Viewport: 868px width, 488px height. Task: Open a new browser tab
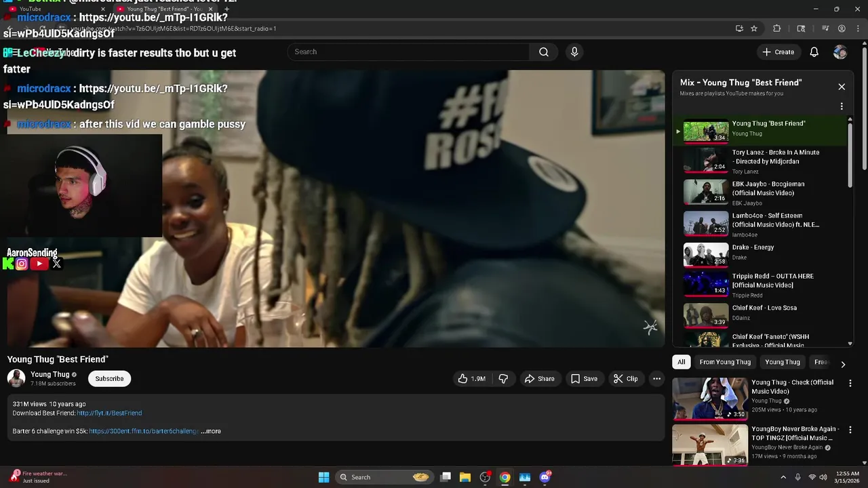(x=226, y=9)
